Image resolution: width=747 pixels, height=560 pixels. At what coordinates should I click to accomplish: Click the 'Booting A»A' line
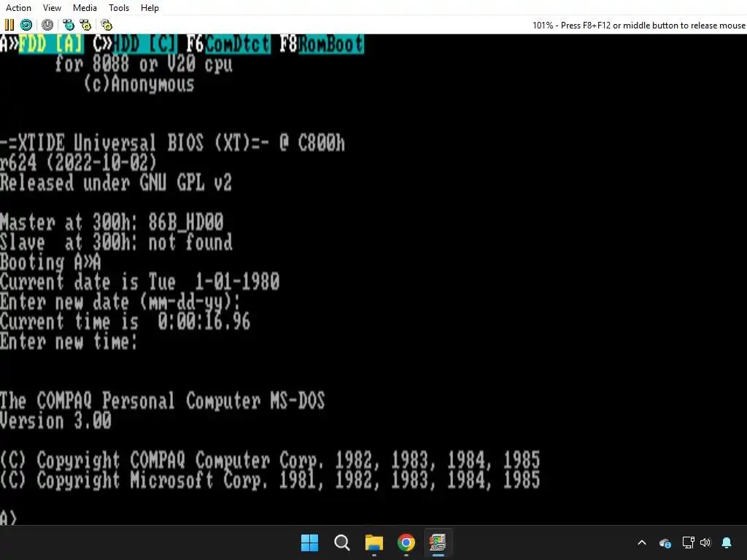pos(50,262)
